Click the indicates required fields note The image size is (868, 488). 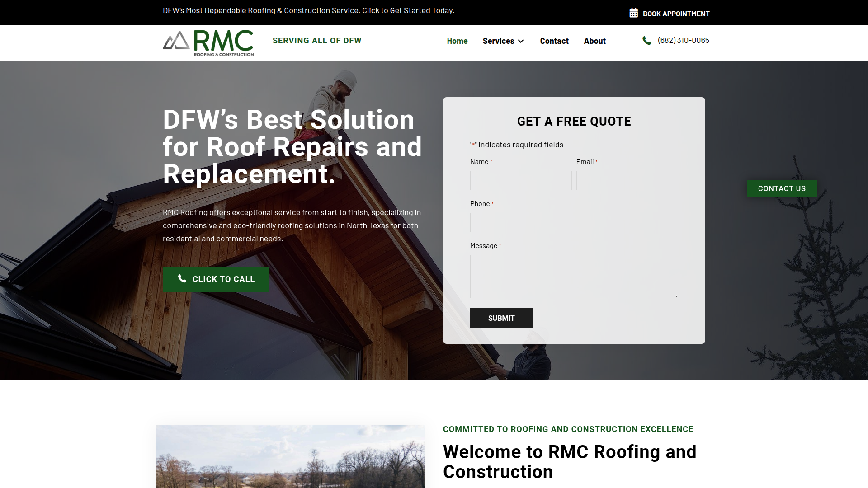(517, 145)
